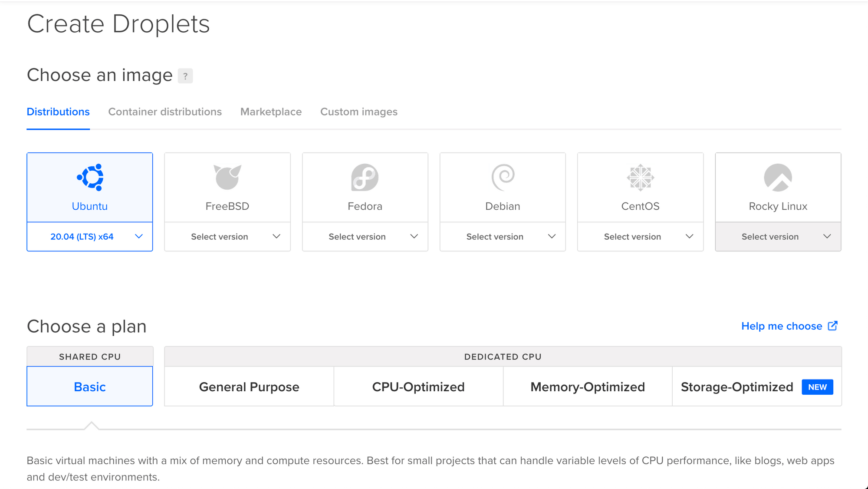Screen dimensions: 868x489
Task: Open the Marketplace tab
Action: (x=271, y=112)
